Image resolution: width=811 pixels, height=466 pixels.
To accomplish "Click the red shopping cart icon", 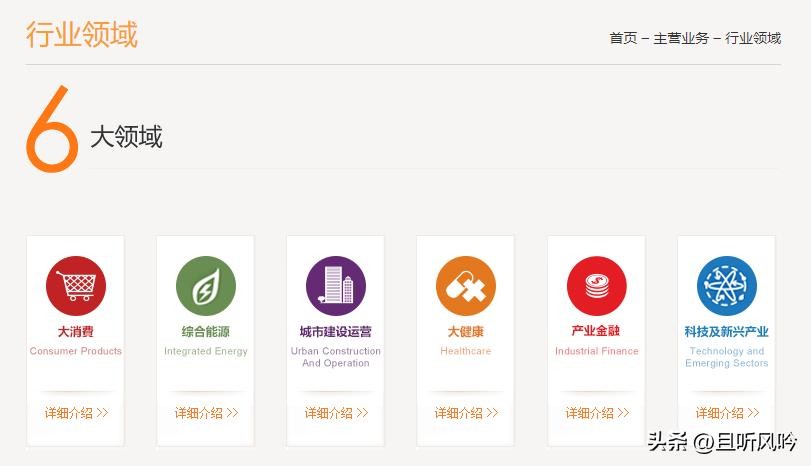I will point(75,286).
